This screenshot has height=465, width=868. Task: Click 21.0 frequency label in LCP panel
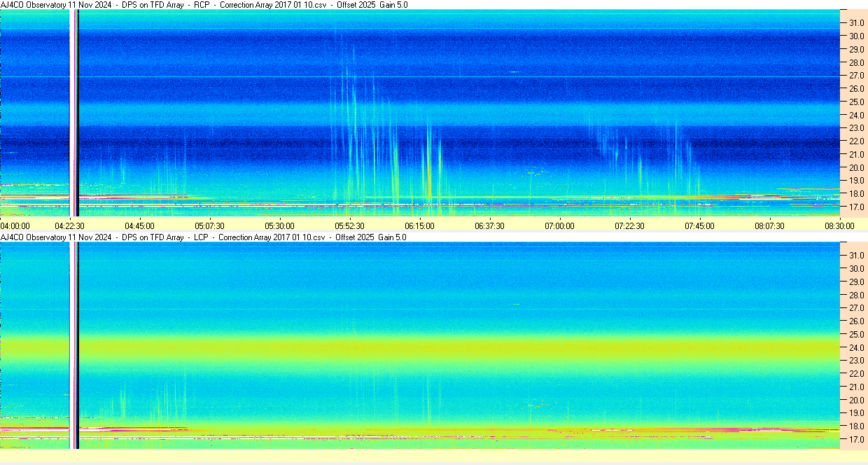click(857, 387)
